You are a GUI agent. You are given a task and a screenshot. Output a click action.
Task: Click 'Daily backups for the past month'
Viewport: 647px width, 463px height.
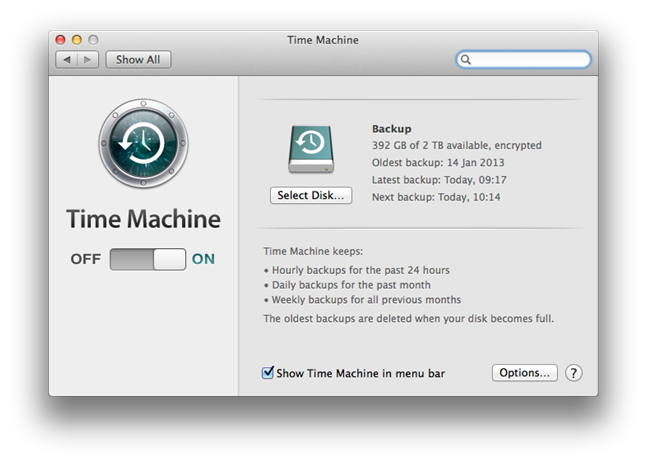(x=351, y=285)
